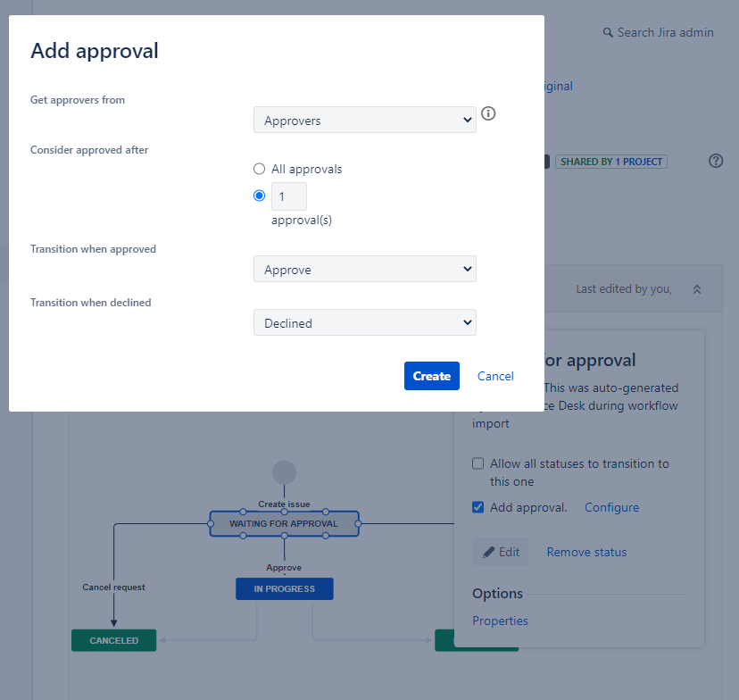Click the pencil icon on Edit button

(x=489, y=552)
